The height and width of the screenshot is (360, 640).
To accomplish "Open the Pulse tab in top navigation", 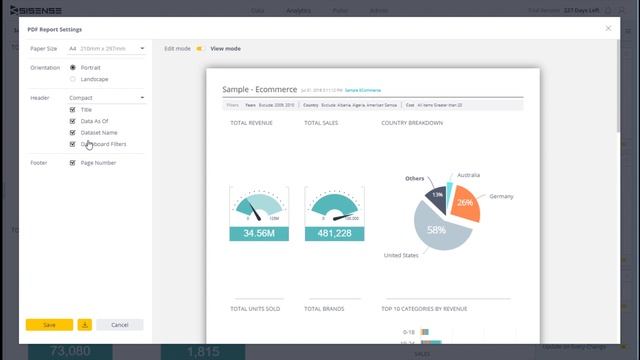I will (340, 11).
